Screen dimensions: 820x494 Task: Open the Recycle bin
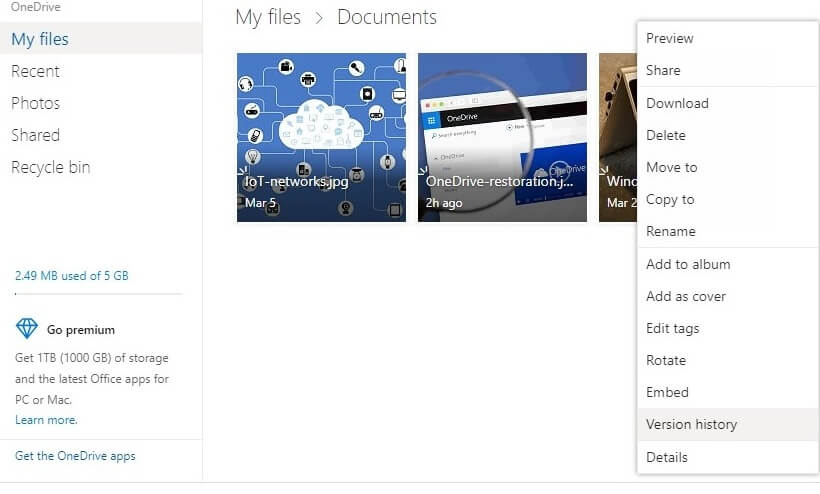click(50, 167)
